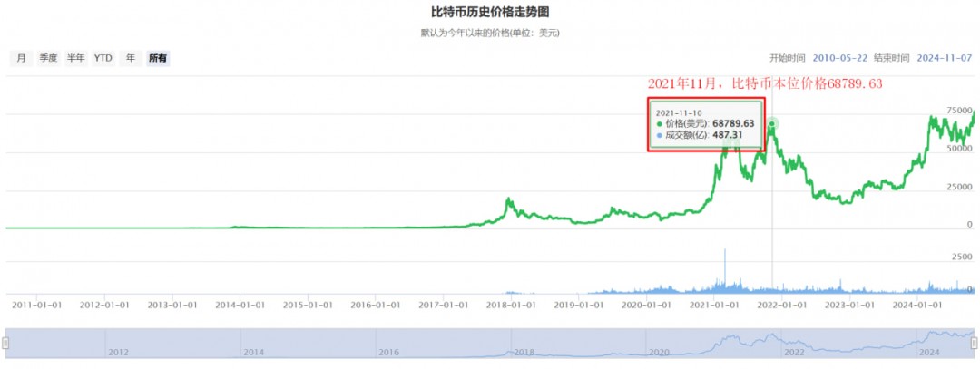Click the right handle of the range slider
Viewport: 980px width, 369px height.
pos(974,343)
